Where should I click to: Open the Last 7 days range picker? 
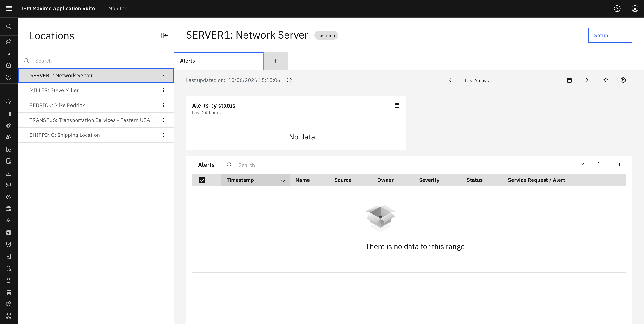519,81
